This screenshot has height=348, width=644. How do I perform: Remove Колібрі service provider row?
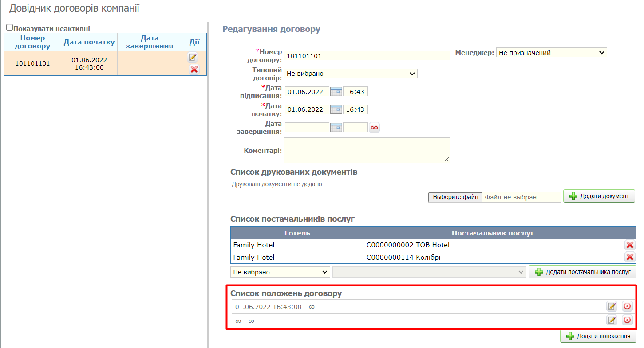(629, 257)
